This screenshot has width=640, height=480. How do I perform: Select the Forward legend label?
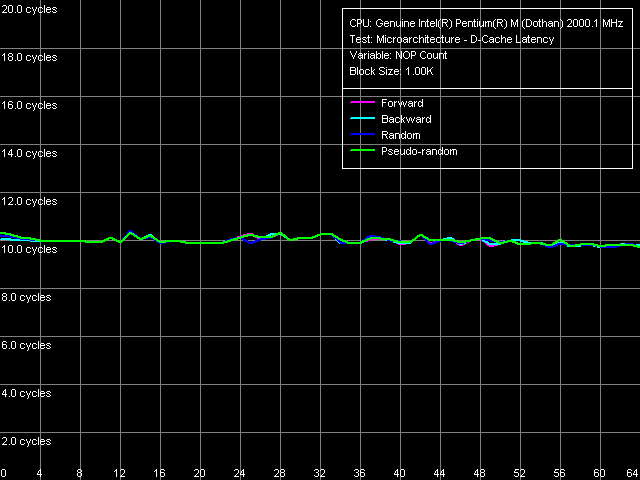pos(402,103)
